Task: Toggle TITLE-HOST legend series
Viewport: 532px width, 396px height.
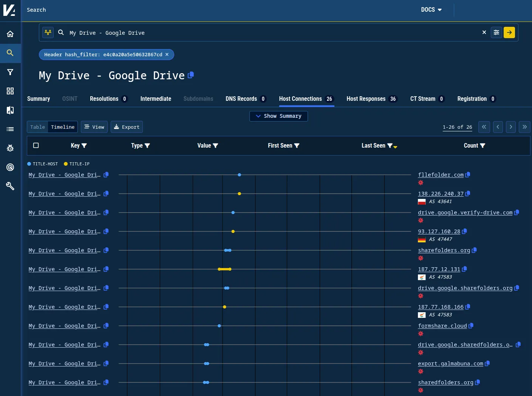Action: (42, 164)
